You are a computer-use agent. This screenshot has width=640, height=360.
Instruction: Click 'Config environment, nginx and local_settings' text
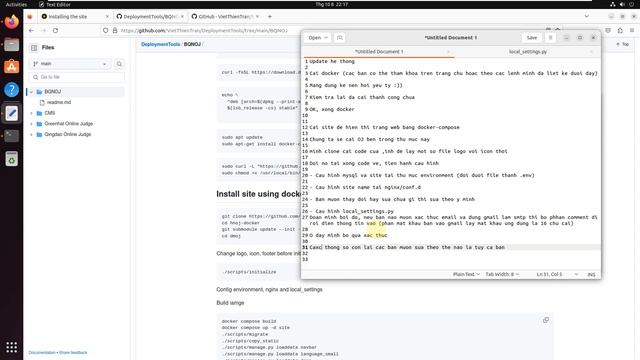tap(269, 289)
